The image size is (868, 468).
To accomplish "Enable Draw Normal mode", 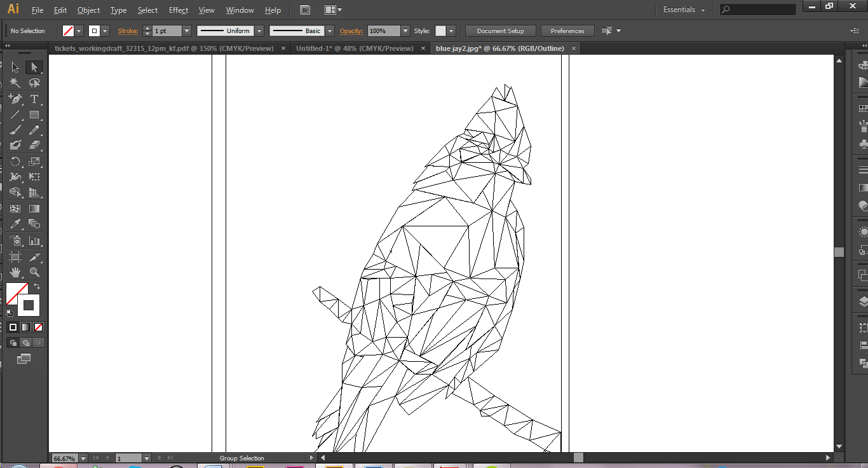I will pyautogui.click(x=13, y=343).
